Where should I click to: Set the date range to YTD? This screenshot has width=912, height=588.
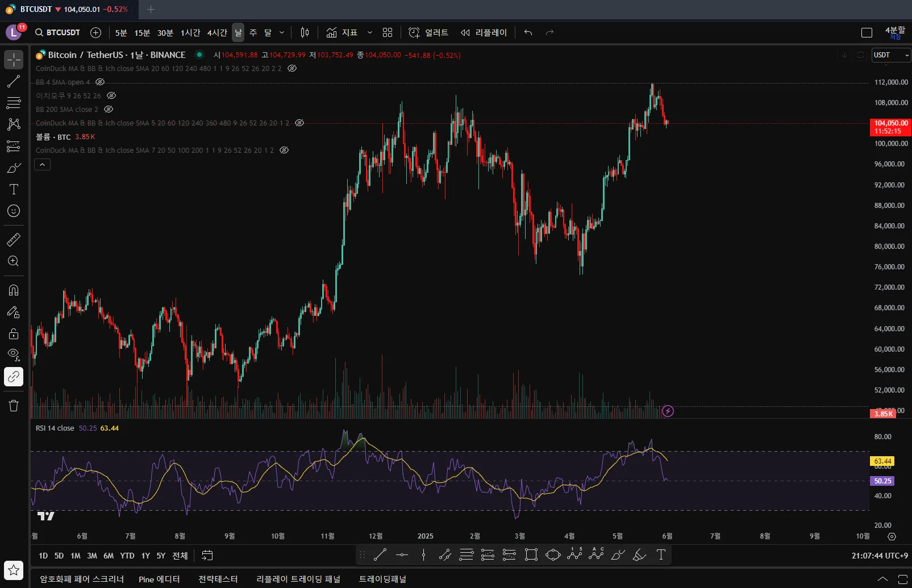127,556
